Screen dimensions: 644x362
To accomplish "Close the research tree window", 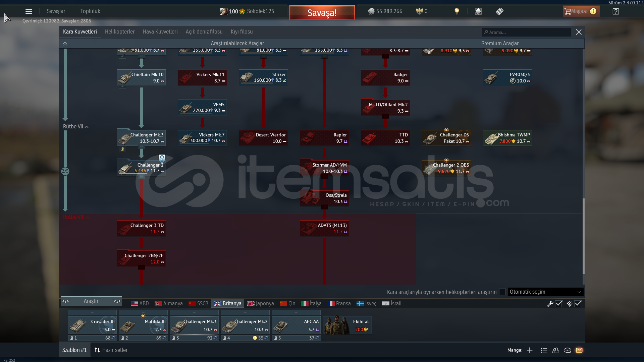I will [579, 32].
